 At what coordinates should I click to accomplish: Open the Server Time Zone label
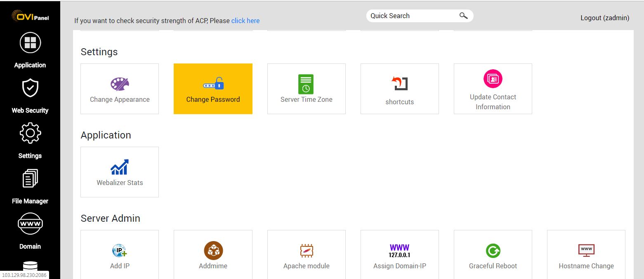coord(307,99)
